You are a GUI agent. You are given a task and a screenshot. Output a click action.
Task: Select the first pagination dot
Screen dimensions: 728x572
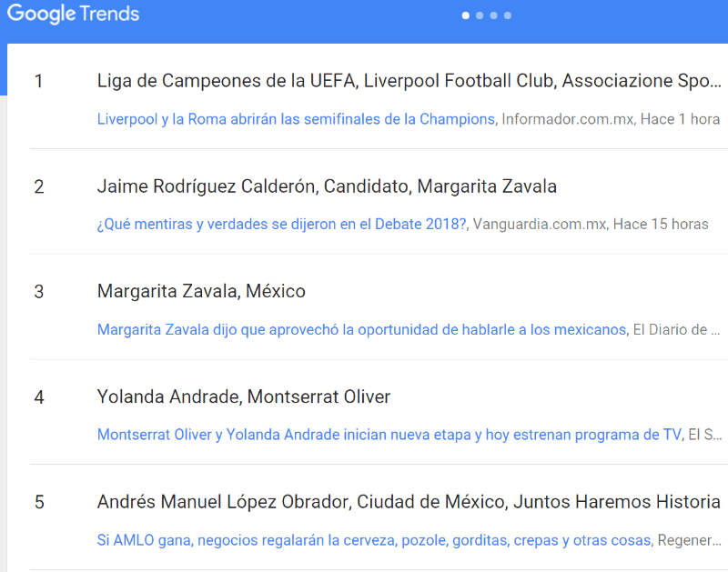click(466, 15)
